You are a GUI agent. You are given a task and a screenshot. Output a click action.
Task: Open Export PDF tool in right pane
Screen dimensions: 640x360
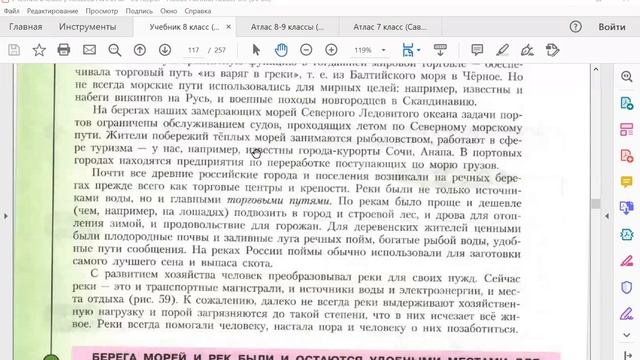(627, 103)
